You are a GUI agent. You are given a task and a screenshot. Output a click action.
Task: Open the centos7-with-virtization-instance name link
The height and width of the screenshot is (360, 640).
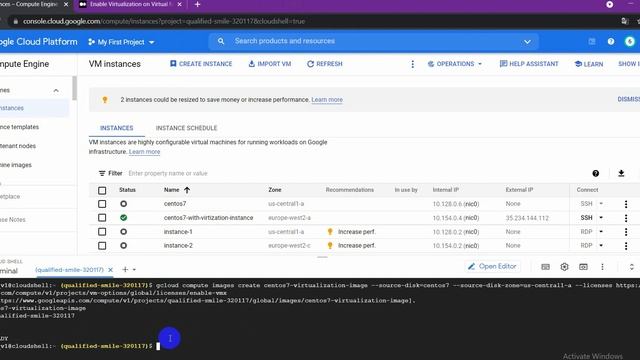(208, 218)
